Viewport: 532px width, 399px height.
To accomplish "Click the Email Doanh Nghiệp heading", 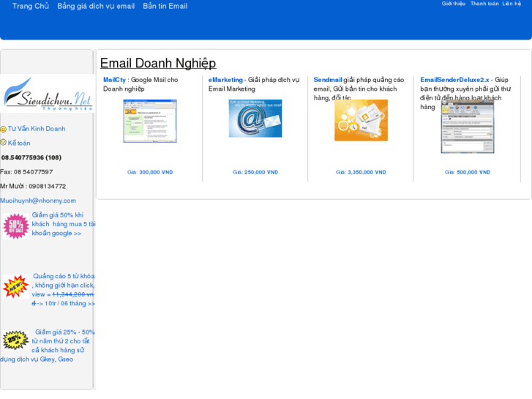I will click(x=158, y=63).
